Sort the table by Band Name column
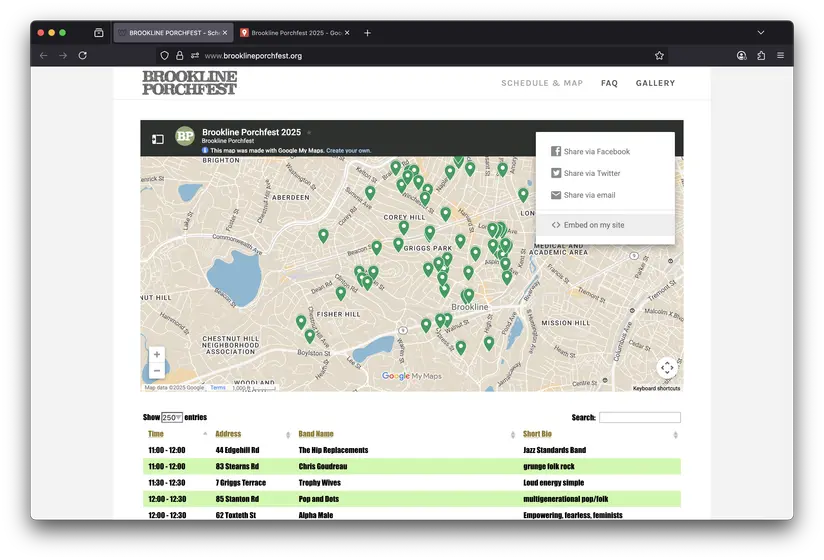 (x=316, y=434)
